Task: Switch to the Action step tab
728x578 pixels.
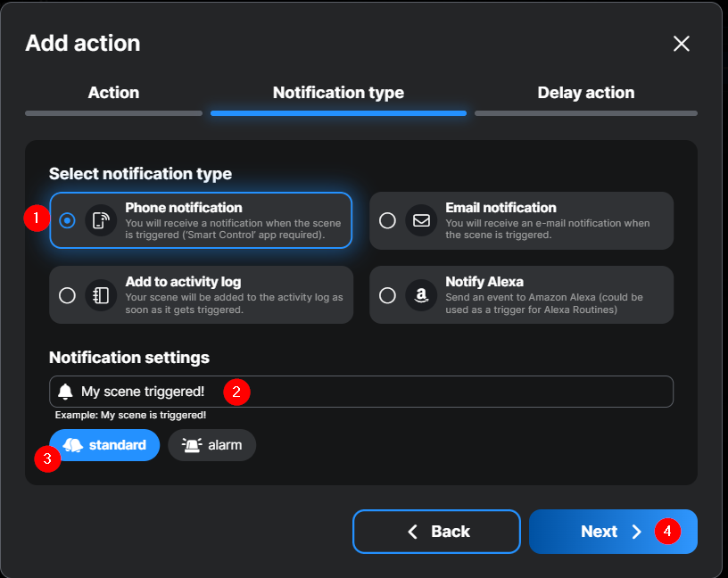Action: click(113, 93)
